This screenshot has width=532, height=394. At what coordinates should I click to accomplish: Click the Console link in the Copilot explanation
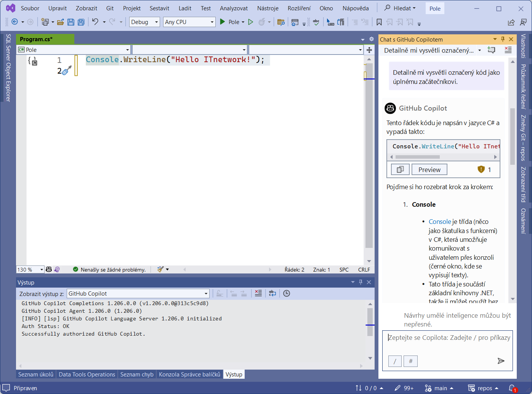tap(440, 222)
